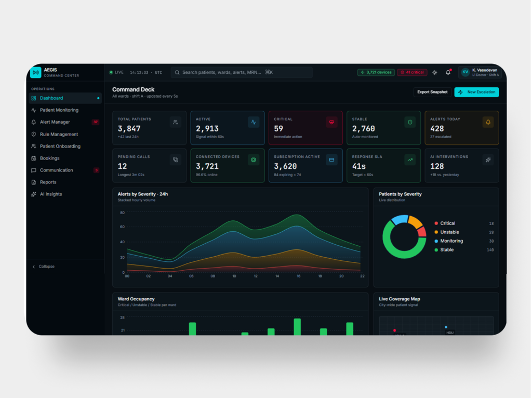
Task: Click the Critical legend red swatch
Action: click(436, 223)
